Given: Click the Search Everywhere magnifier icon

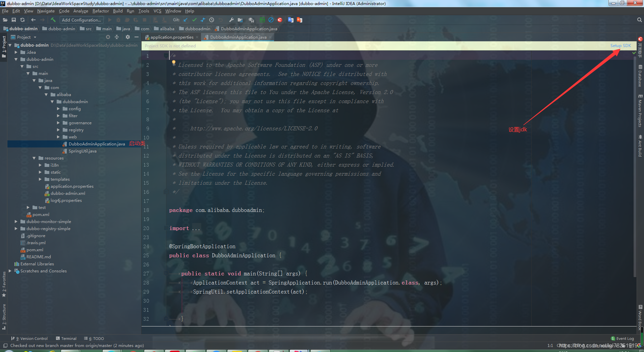Looking at the screenshot, I should 639,20.
